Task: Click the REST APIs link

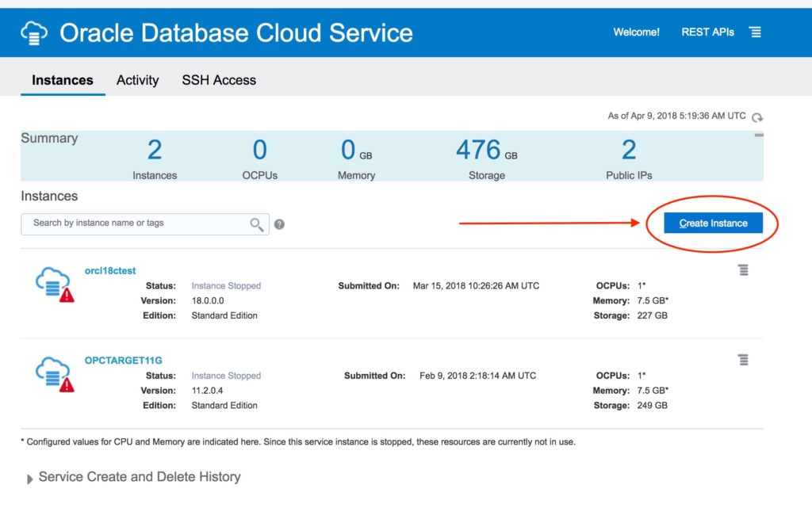Action: click(x=707, y=32)
